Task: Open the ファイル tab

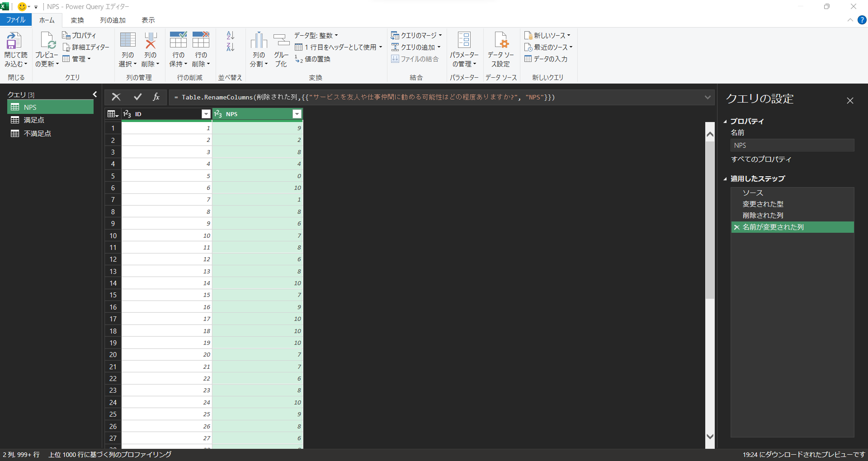Action: tap(16, 20)
